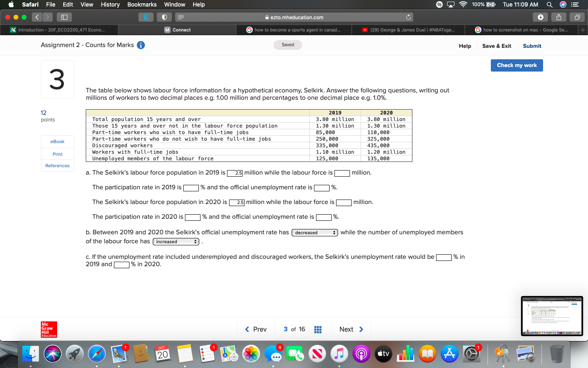
Task: Click the McGraw Hill Education logo
Action: coord(49,330)
